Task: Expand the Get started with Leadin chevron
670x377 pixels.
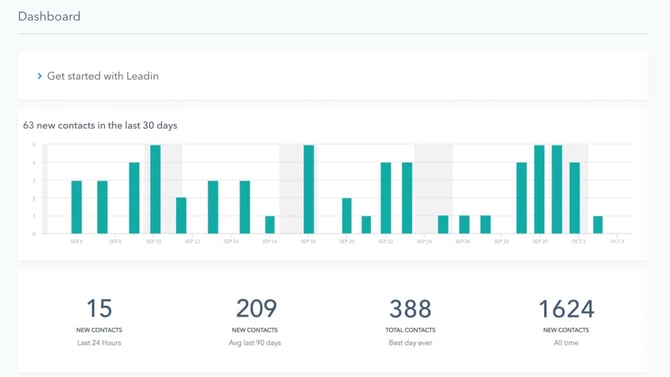Action: click(40, 76)
